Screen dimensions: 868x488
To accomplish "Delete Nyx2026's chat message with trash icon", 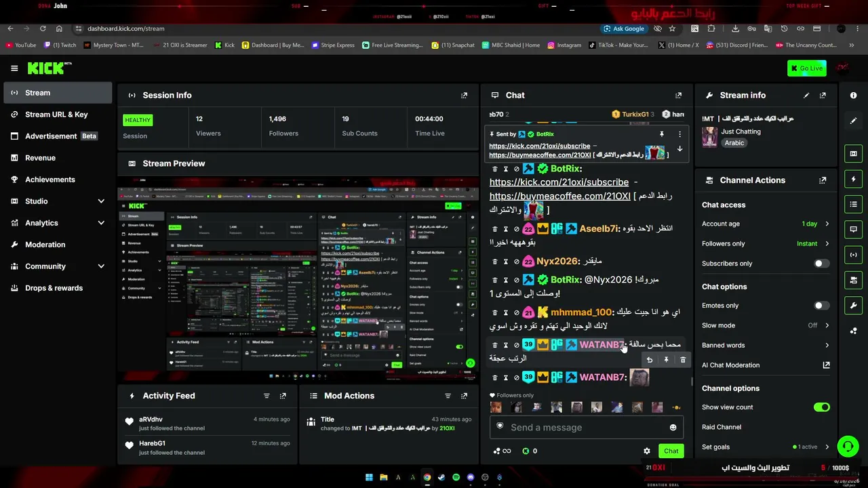I will pos(494,262).
